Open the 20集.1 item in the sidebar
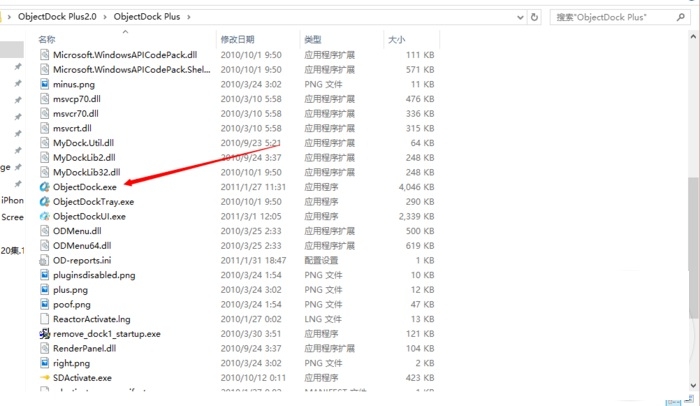This screenshot has height=406, width=700. [x=12, y=251]
